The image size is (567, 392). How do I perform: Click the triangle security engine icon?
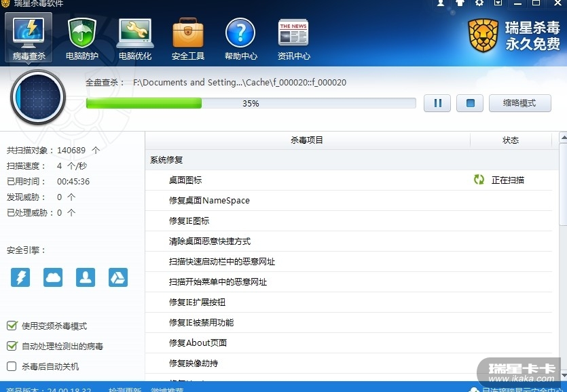click(x=118, y=277)
